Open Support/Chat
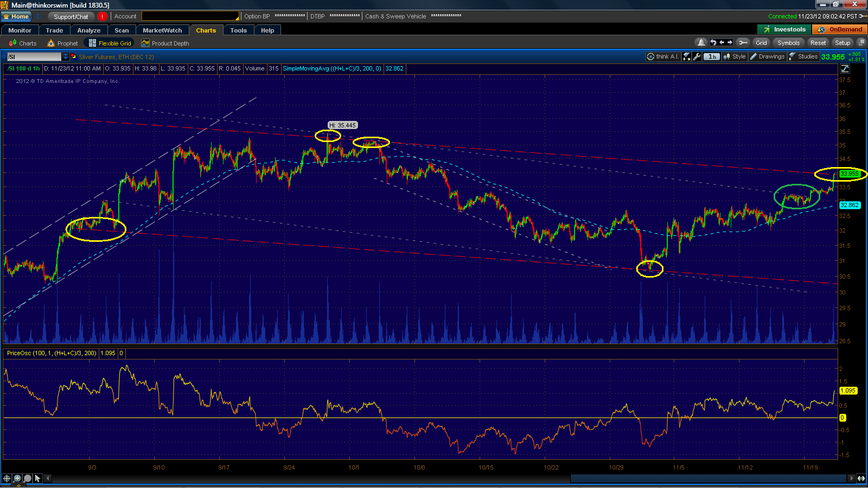Viewport: 868px width, 488px height. coord(71,16)
